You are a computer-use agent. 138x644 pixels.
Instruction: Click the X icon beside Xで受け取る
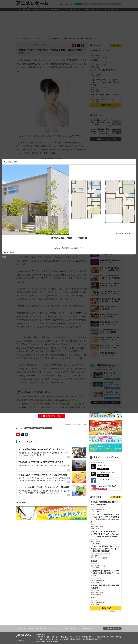pyautogui.click(x=93, y=467)
